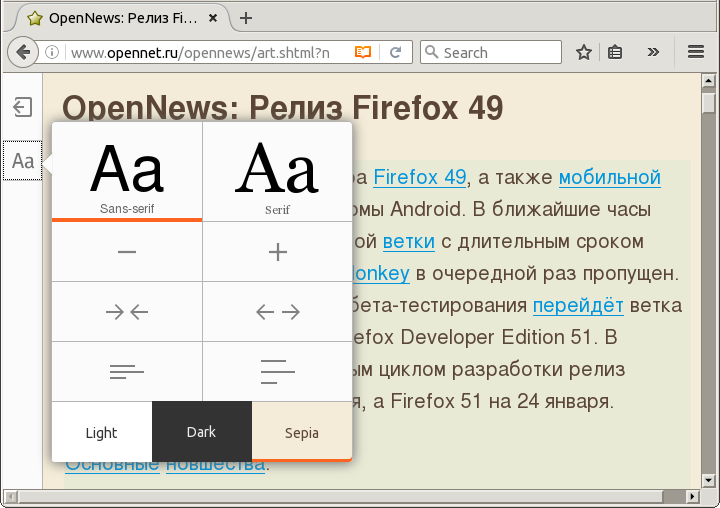Image resolution: width=720 pixels, height=508 pixels.
Task: Click the vertical scrollbar up arrow
Action: 708,81
